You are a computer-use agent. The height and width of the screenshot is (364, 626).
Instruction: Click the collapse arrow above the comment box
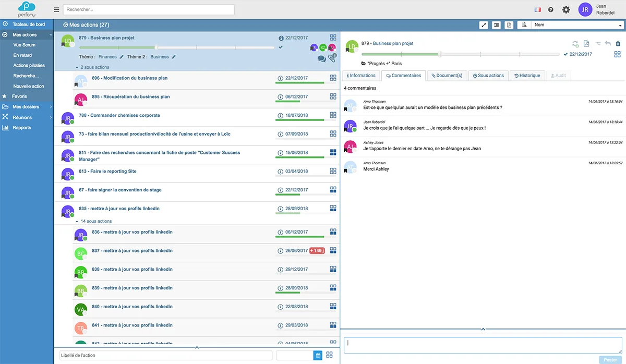click(483, 329)
